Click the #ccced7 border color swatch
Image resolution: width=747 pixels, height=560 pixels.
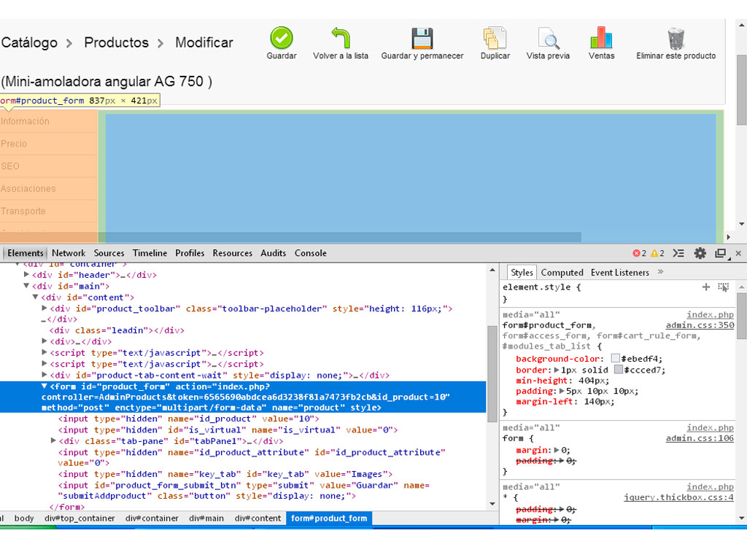coord(619,369)
